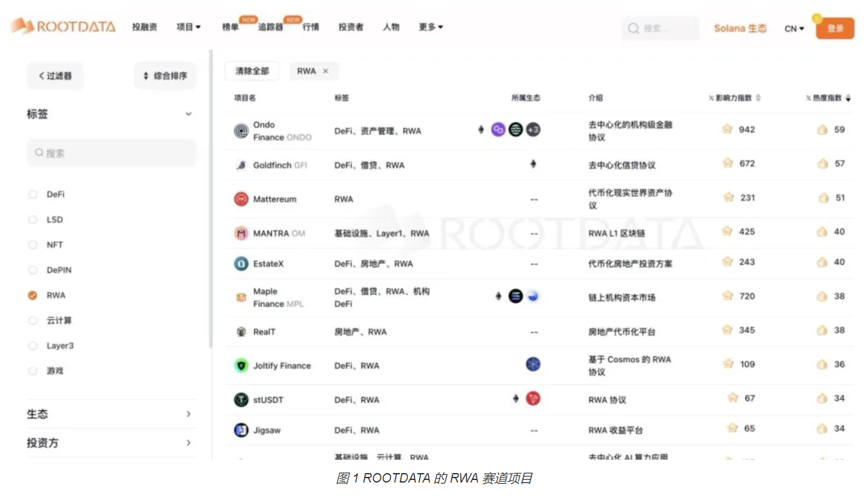Click the MANTRA project logo icon
868x497 pixels.
click(241, 233)
